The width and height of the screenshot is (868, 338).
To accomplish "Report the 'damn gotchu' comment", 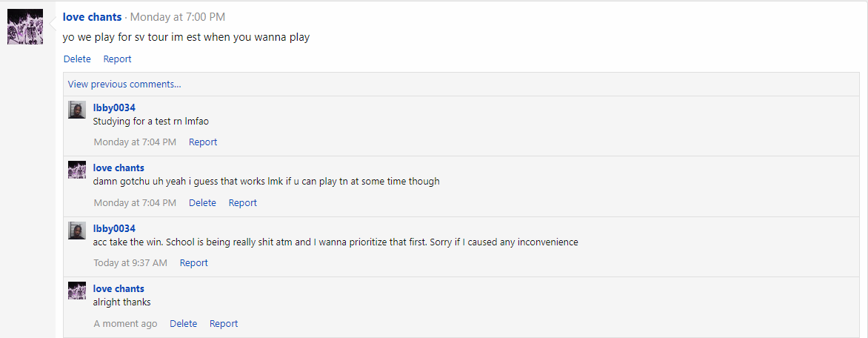I will click(x=243, y=203).
